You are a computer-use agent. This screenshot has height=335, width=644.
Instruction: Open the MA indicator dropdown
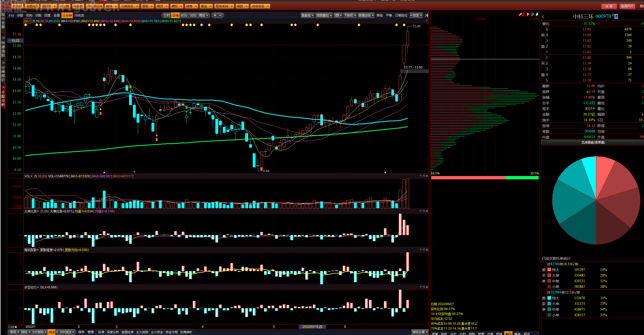28,21
